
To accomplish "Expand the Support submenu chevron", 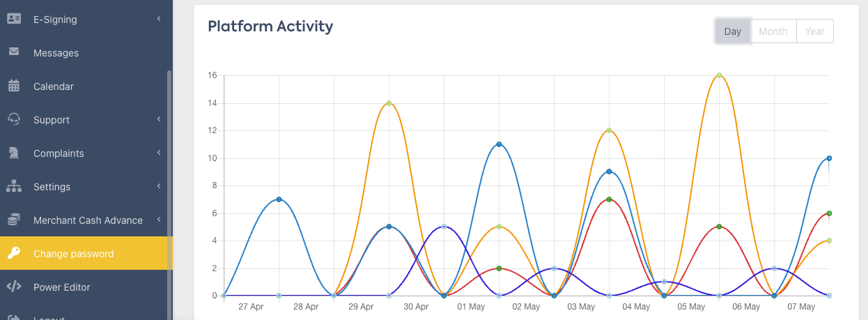I will point(159,119).
